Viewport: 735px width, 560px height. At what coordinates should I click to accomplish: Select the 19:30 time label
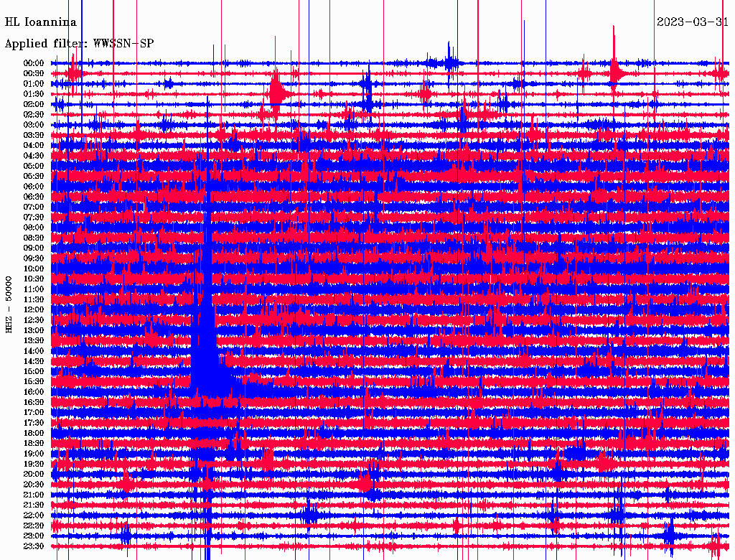tap(34, 464)
